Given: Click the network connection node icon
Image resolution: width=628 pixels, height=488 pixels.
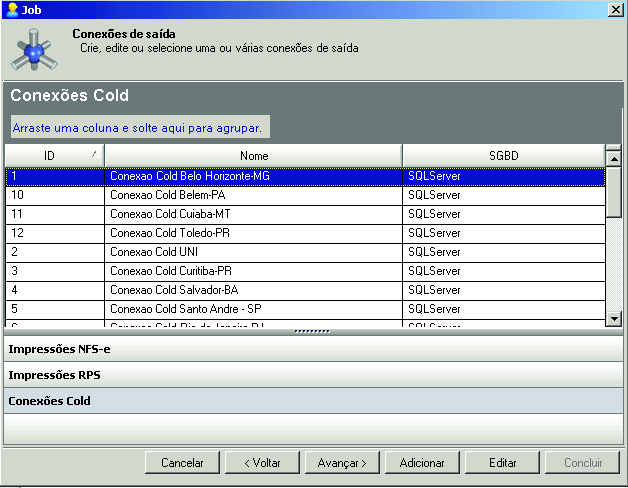Looking at the screenshot, I should pyautogui.click(x=36, y=49).
